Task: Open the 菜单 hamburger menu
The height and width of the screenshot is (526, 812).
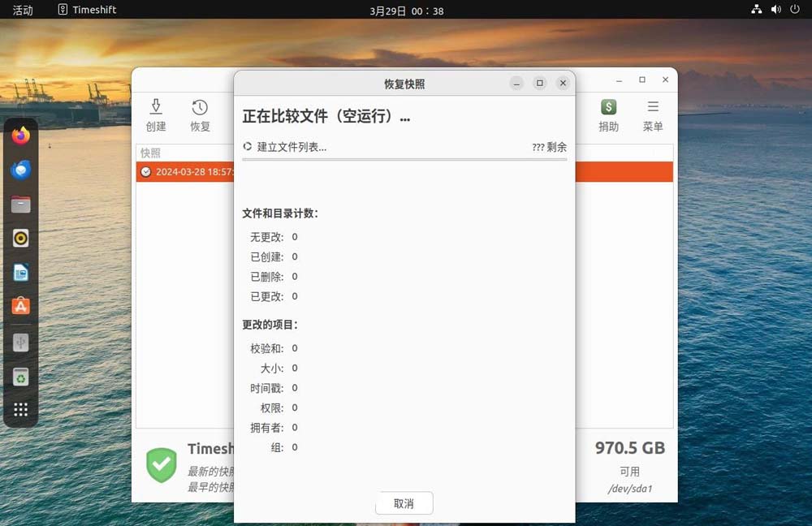Action: 653,114
